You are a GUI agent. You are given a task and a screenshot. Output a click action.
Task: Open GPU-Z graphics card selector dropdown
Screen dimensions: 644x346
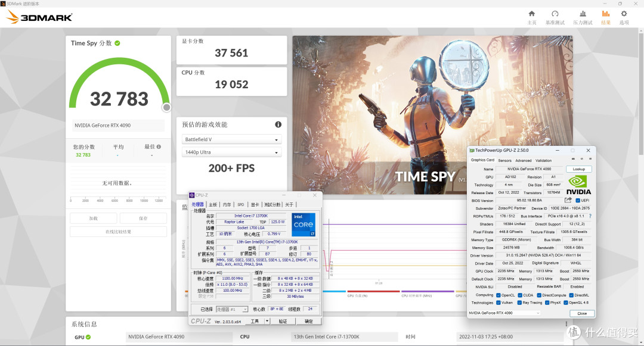504,313
